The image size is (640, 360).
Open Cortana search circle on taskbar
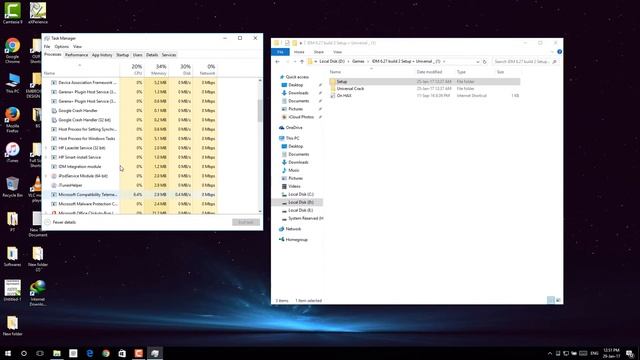tap(24, 353)
